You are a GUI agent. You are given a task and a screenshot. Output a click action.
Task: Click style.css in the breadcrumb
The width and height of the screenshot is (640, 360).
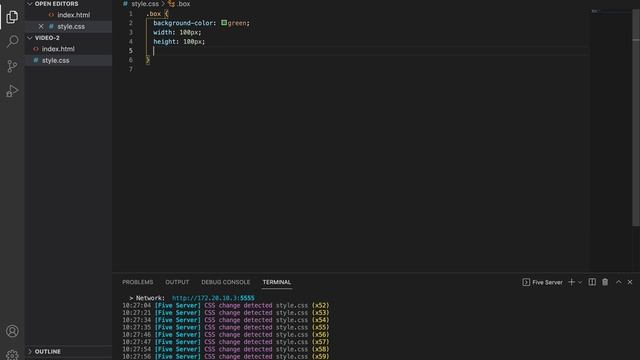point(145,4)
